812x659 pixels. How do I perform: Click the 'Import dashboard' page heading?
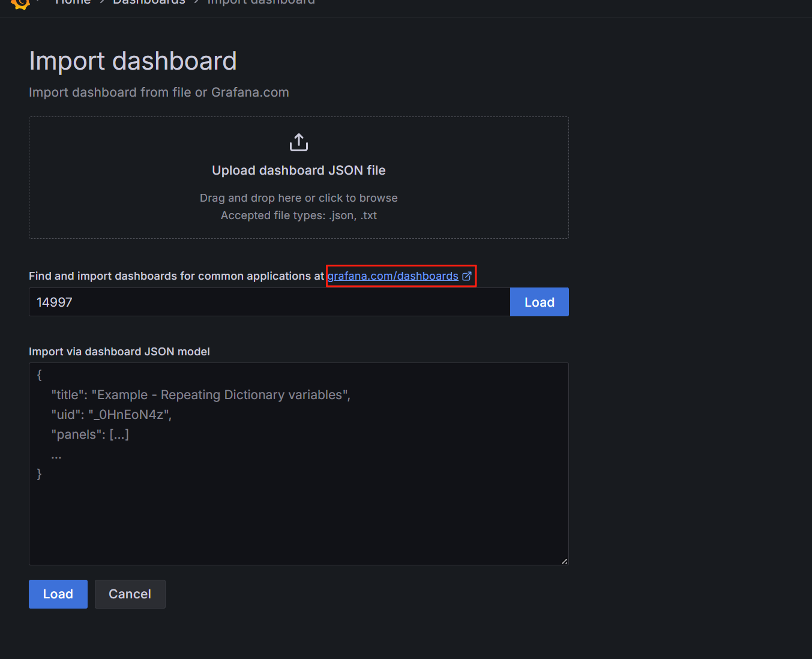coord(133,61)
